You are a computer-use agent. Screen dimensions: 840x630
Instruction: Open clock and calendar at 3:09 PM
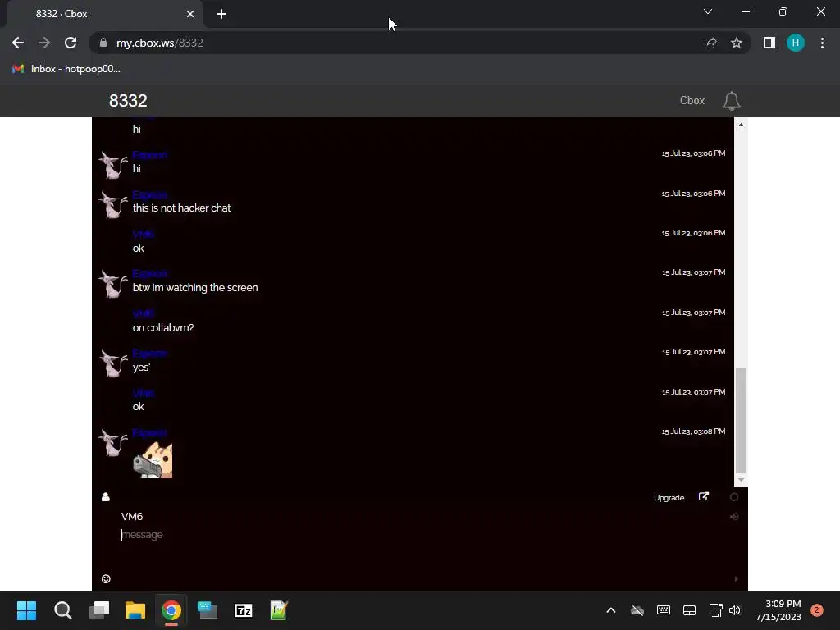coord(778,610)
